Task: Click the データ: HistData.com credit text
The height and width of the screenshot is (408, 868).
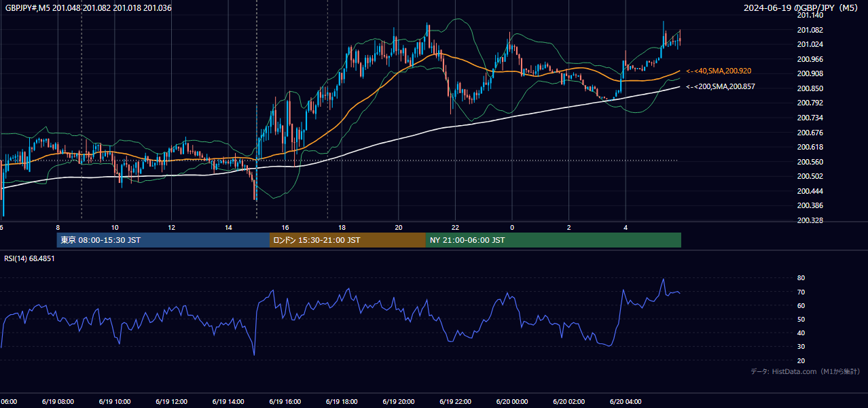Action: coord(806,371)
